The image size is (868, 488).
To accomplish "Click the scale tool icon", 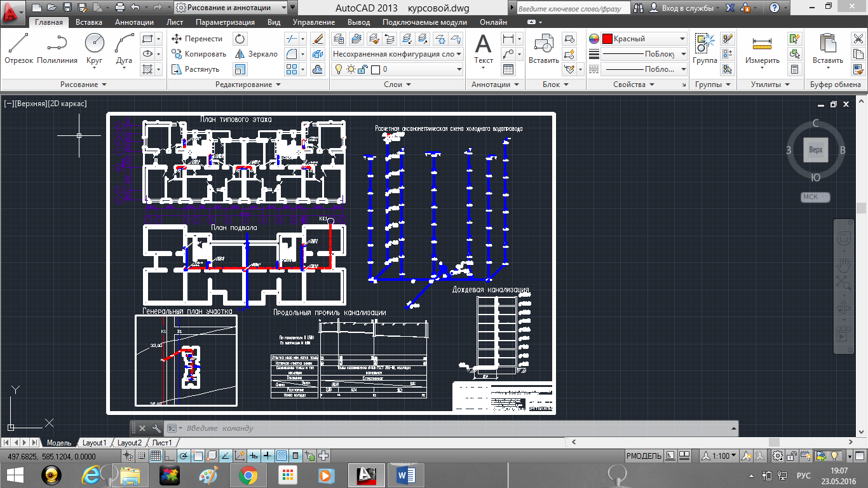I will (x=240, y=69).
